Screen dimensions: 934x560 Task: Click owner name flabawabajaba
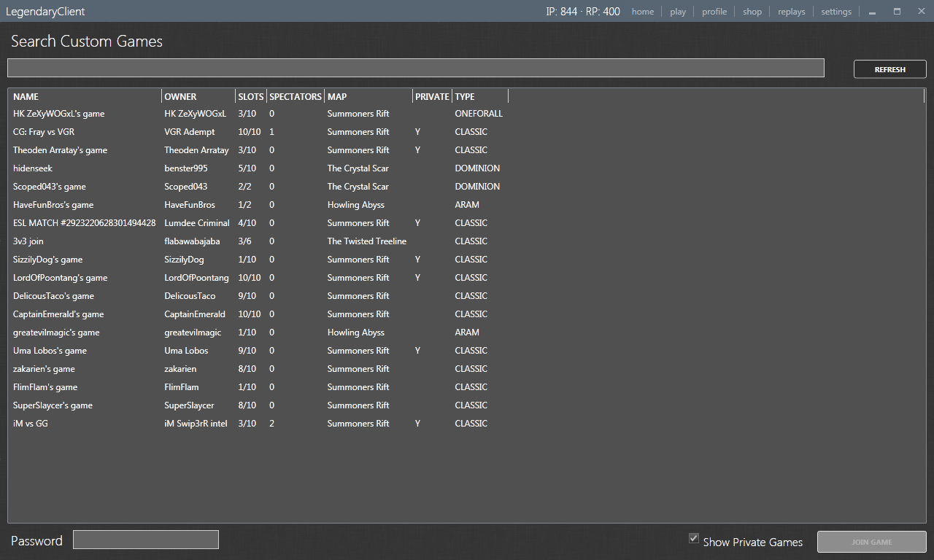192,241
